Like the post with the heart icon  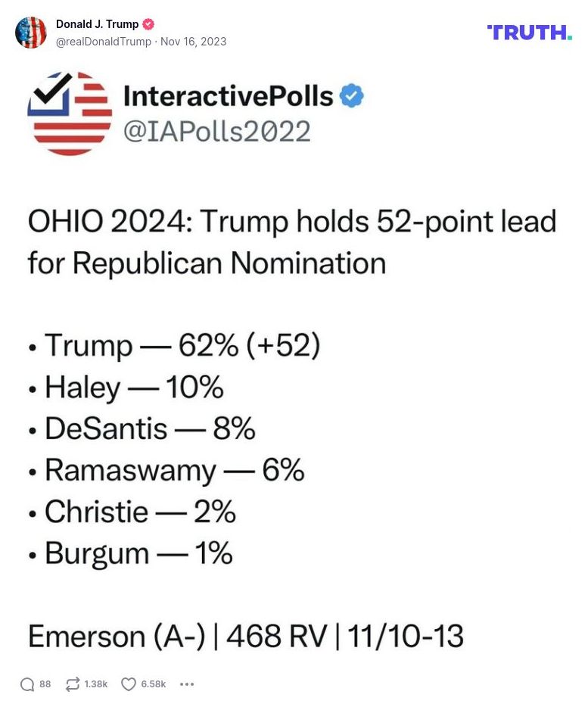[x=128, y=684]
